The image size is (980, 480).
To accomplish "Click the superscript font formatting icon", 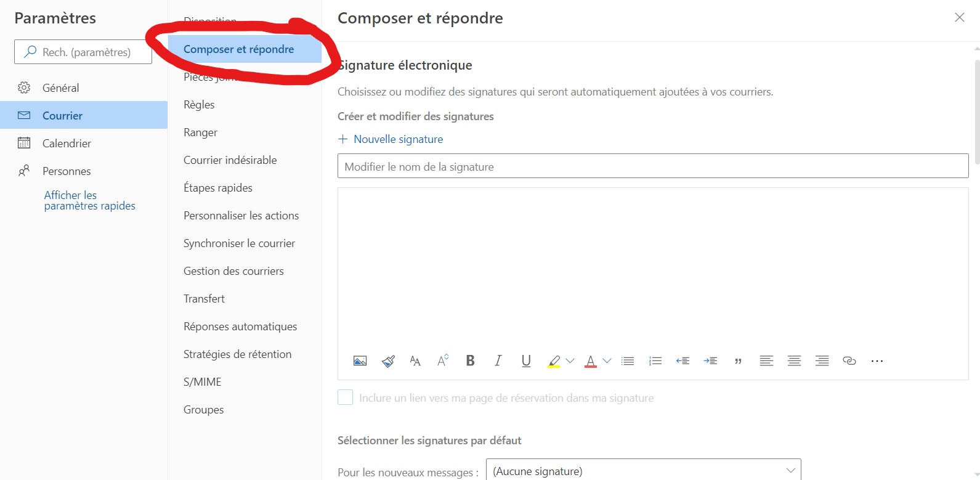I will (x=443, y=361).
